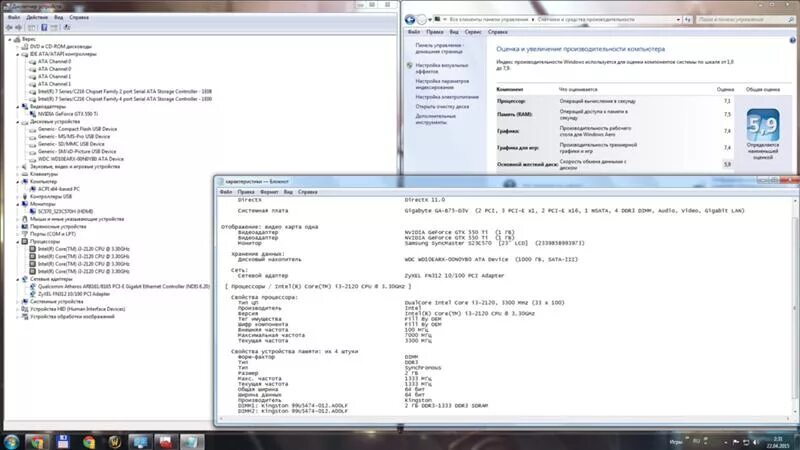
Task: Open Сервис menu in Control Panel window
Action: (x=473, y=32)
